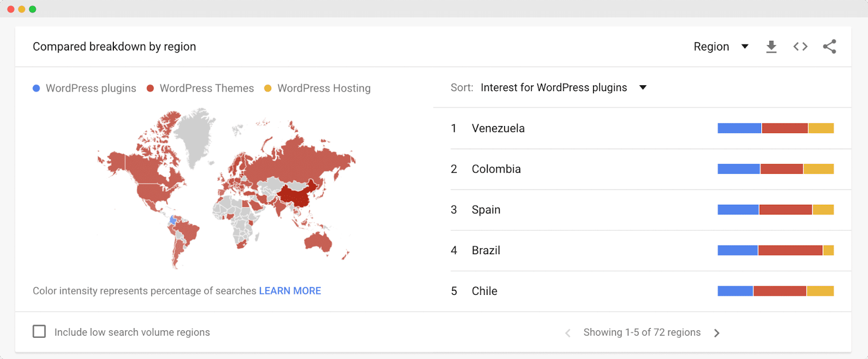The height and width of the screenshot is (359, 868).
Task: Click the red close window button
Action: click(x=11, y=9)
